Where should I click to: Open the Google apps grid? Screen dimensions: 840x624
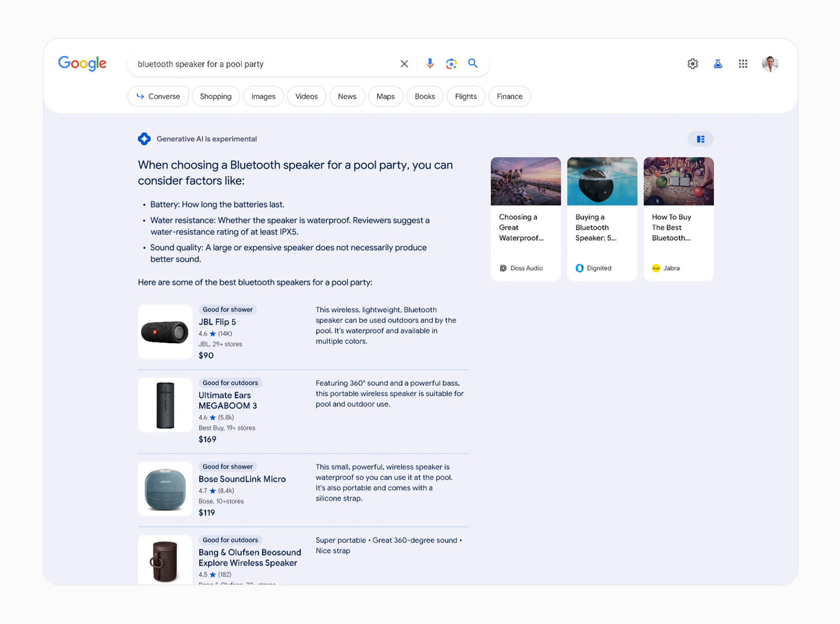pos(743,64)
